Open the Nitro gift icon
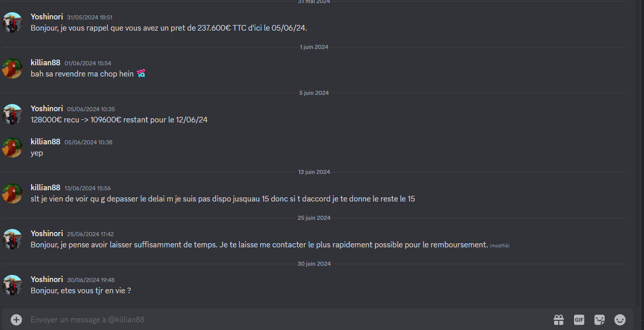This screenshot has width=644, height=330. [559, 320]
